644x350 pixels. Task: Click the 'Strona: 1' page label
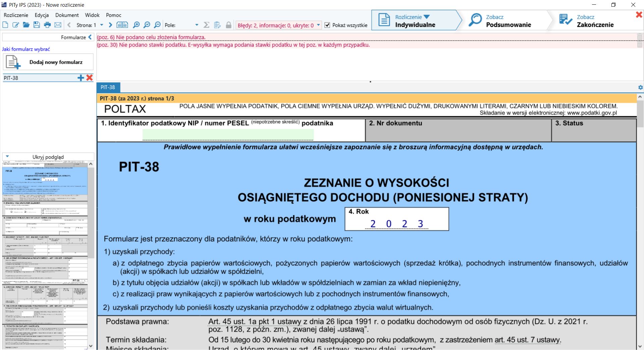[x=86, y=25]
